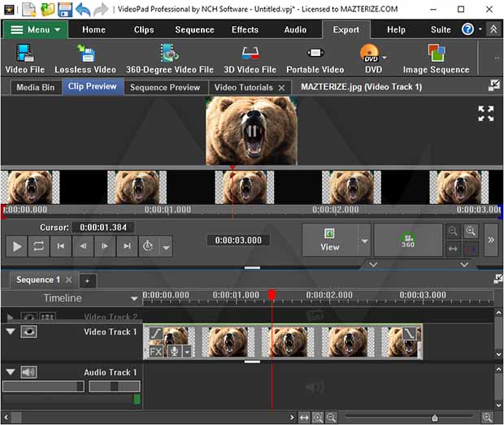Click the Cursor time field
The height and width of the screenshot is (425, 504).
tap(103, 228)
